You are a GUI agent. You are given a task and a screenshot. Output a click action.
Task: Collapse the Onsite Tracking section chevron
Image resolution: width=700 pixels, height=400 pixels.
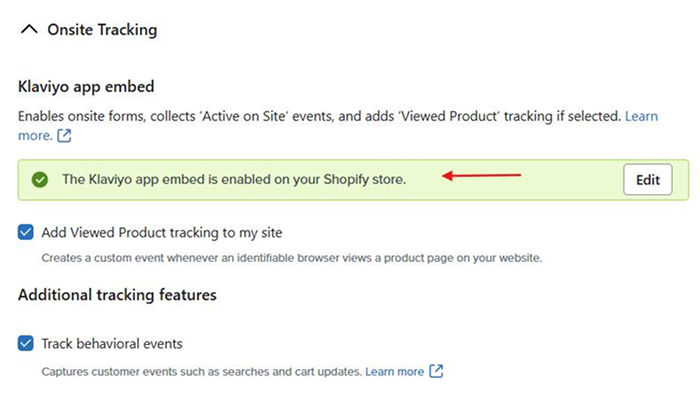pyautogui.click(x=29, y=29)
